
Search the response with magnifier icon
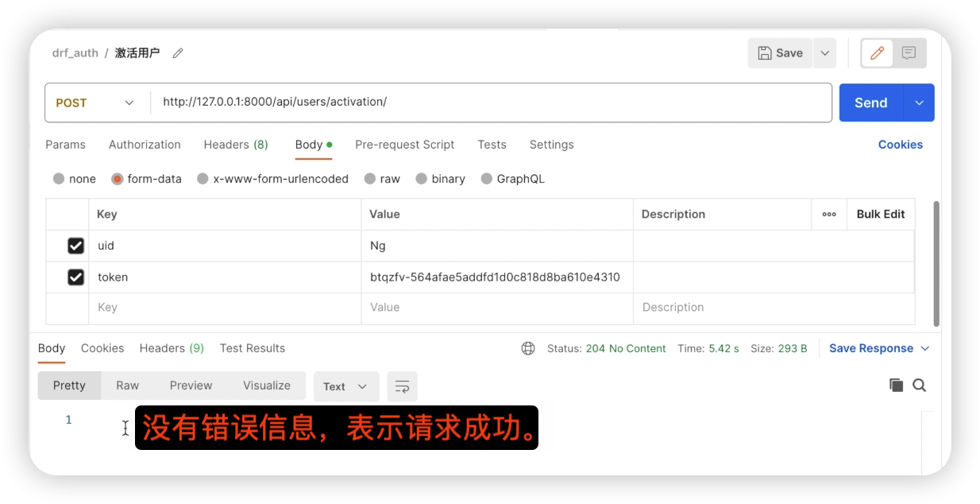pos(920,386)
